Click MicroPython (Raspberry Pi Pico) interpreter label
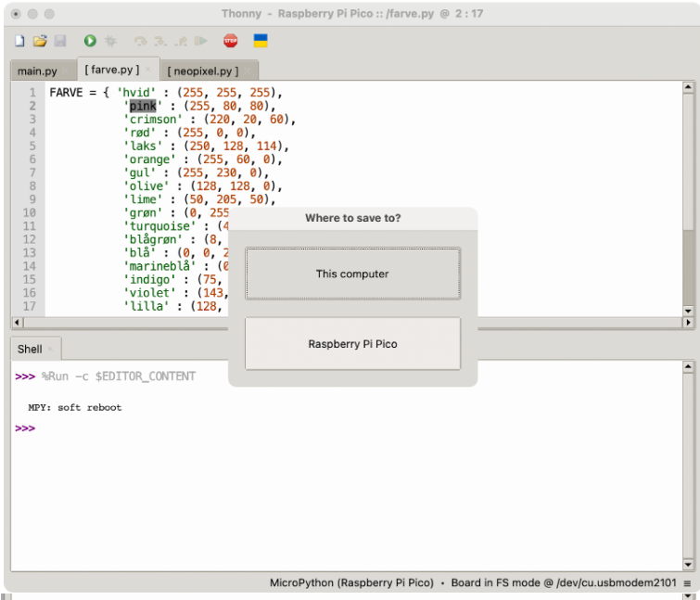The height and width of the screenshot is (600, 700). 351,582
